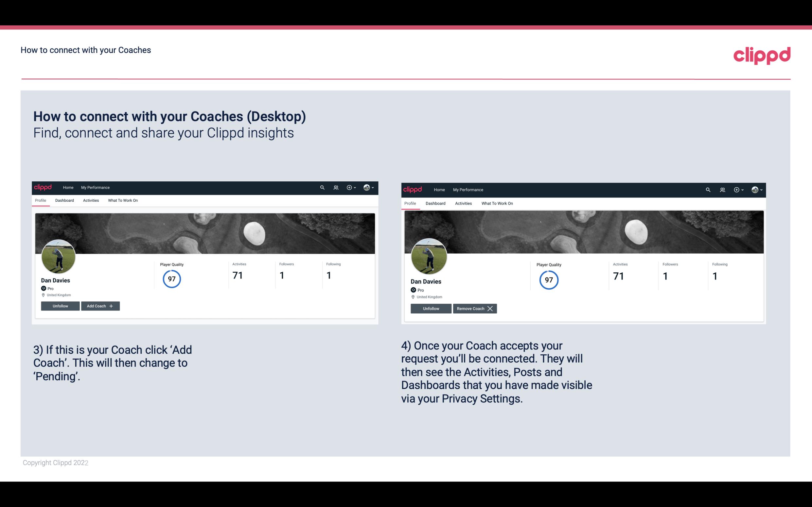
Task: Expand 'My Performance' dropdown in right navbar
Action: click(468, 189)
